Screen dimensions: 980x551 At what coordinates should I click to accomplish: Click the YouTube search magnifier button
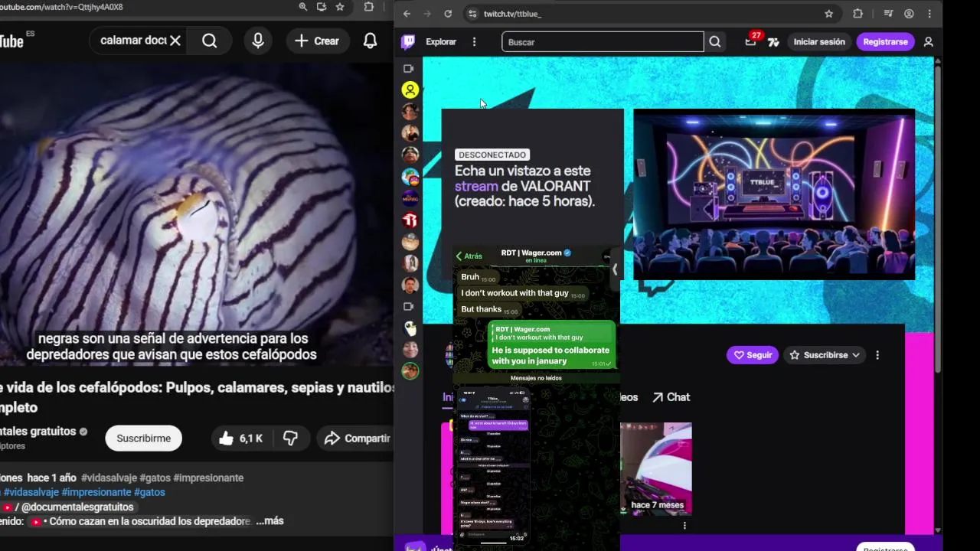coord(210,41)
